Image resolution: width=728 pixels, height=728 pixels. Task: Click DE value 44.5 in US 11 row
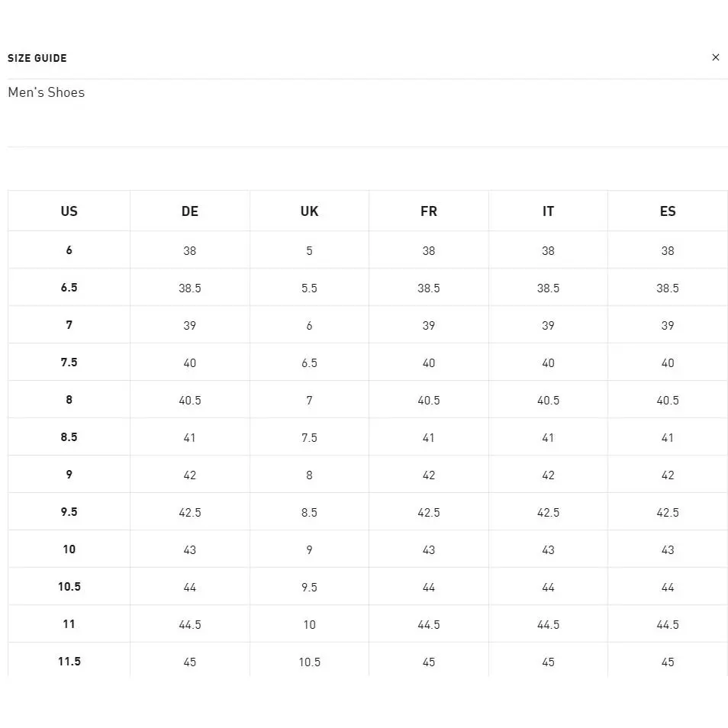point(190,625)
